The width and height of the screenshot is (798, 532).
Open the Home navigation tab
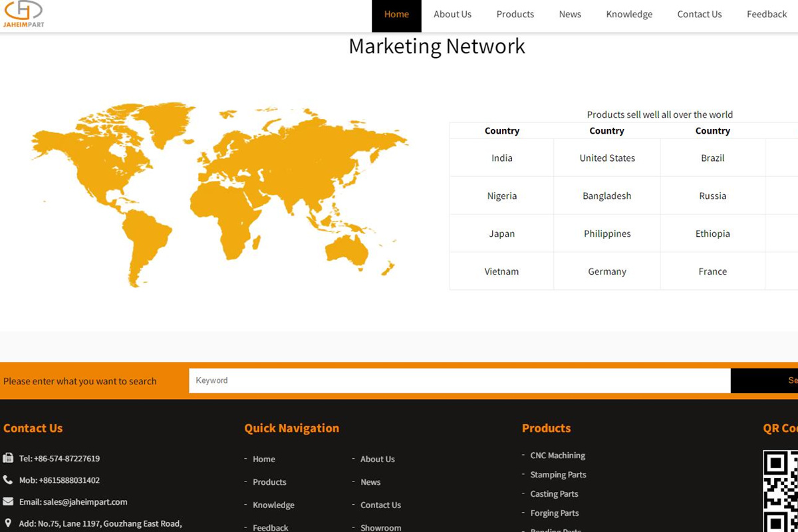pyautogui.click(x=396, y=15)
